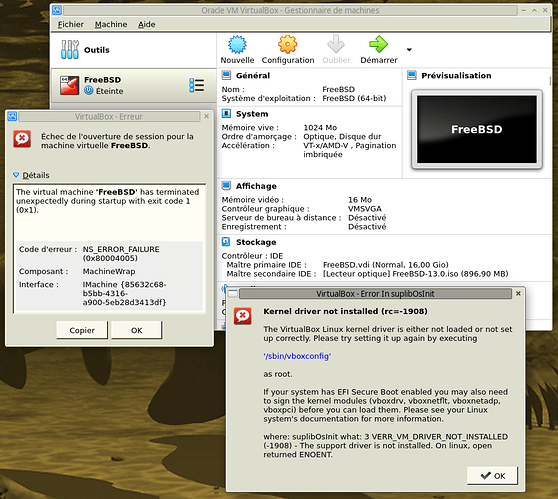
Task: Open the Fichier menu
Action: tap(71, 24)
